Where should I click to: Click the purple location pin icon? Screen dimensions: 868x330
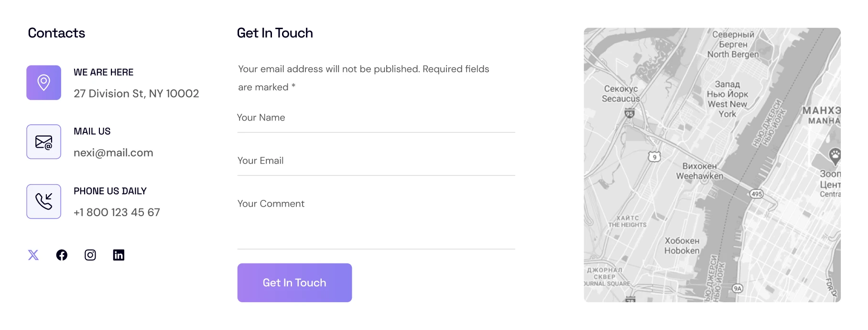click(43, 83)
